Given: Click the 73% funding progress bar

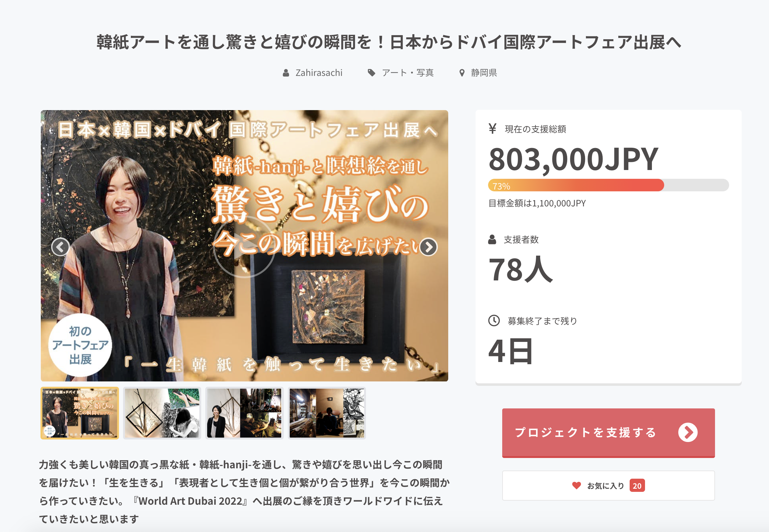Looking at the screenshot, I should [608, 185].
